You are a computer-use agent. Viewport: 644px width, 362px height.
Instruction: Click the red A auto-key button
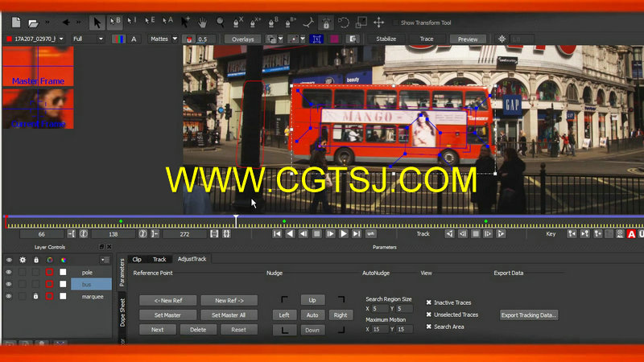pos(631,234)
